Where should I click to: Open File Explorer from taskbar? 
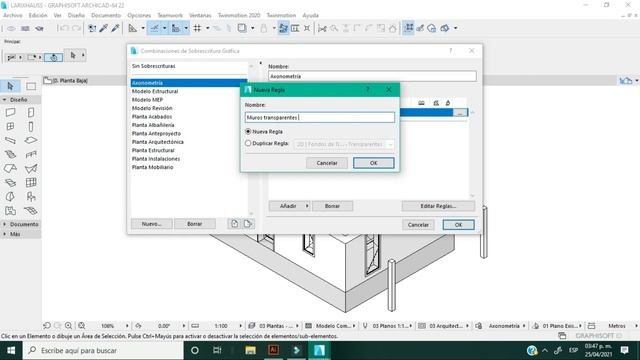(x=251, y=351)
